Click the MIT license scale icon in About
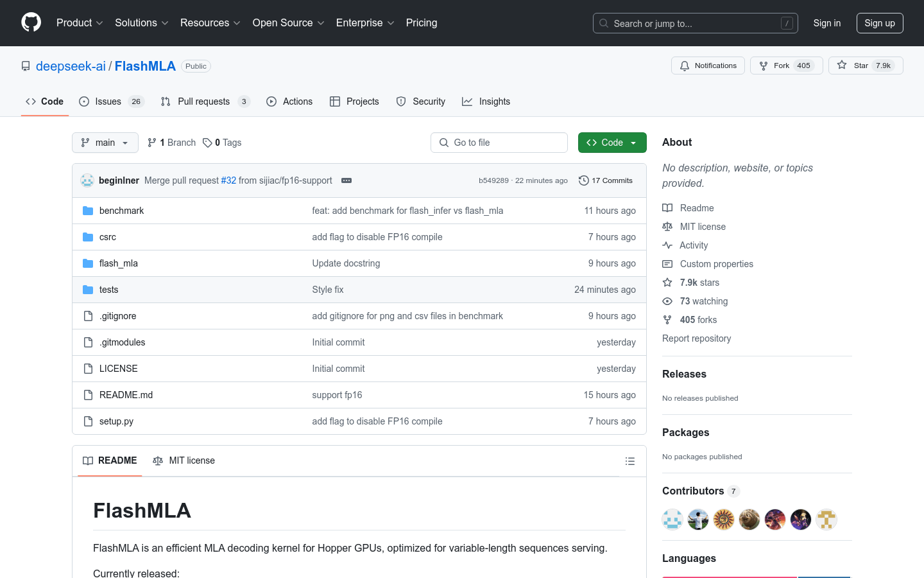Viewport: 924px width, 578px height. click(667, 227)
